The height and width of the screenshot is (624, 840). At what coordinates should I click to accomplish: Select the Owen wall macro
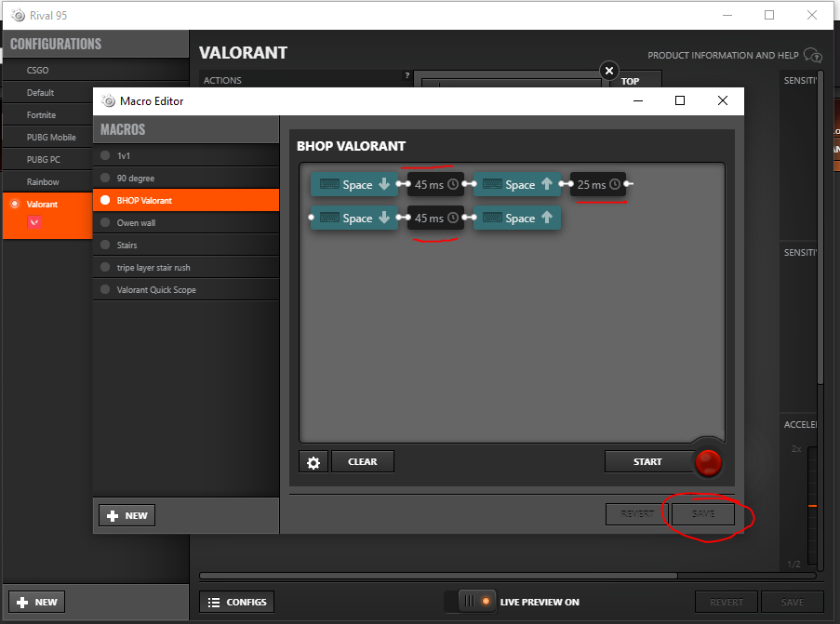click(186, 223)
